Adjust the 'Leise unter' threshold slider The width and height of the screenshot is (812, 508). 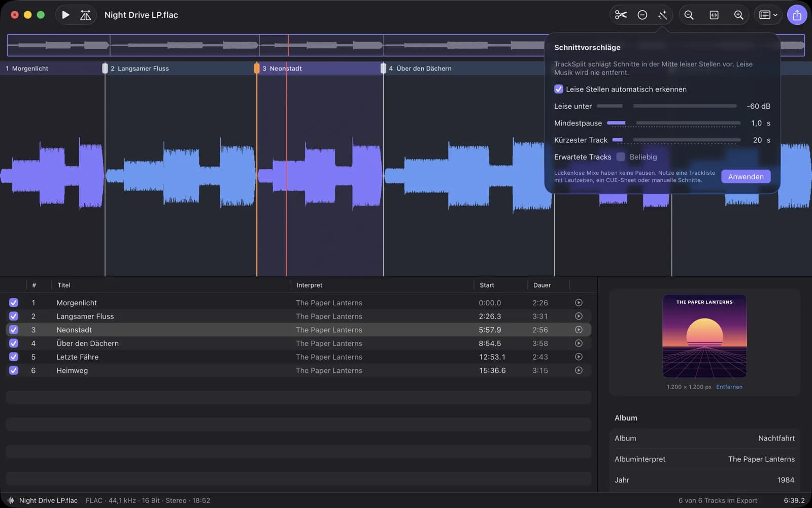(x=666, y=106)
